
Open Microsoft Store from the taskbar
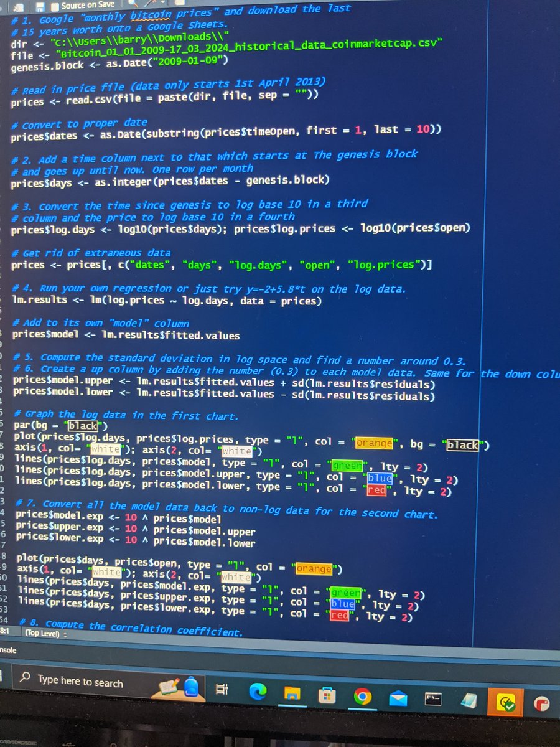[x=327, y=695]
